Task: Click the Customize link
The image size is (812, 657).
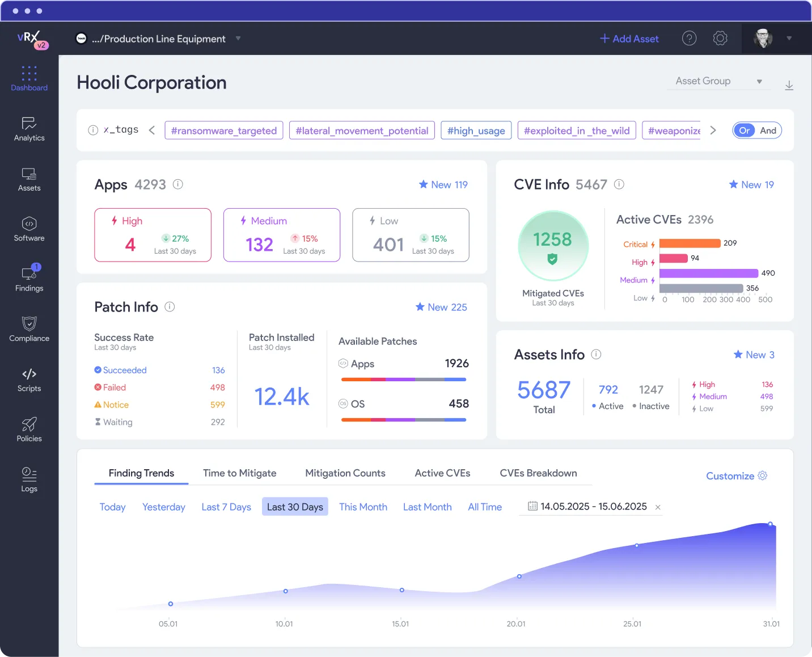Action: click(x=730, y=476)
